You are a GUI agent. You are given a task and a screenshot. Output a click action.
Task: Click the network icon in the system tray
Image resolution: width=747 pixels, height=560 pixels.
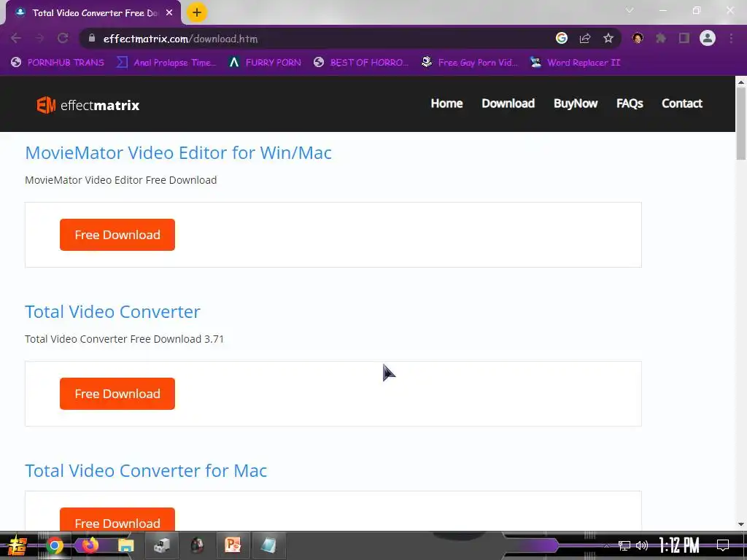624,545
